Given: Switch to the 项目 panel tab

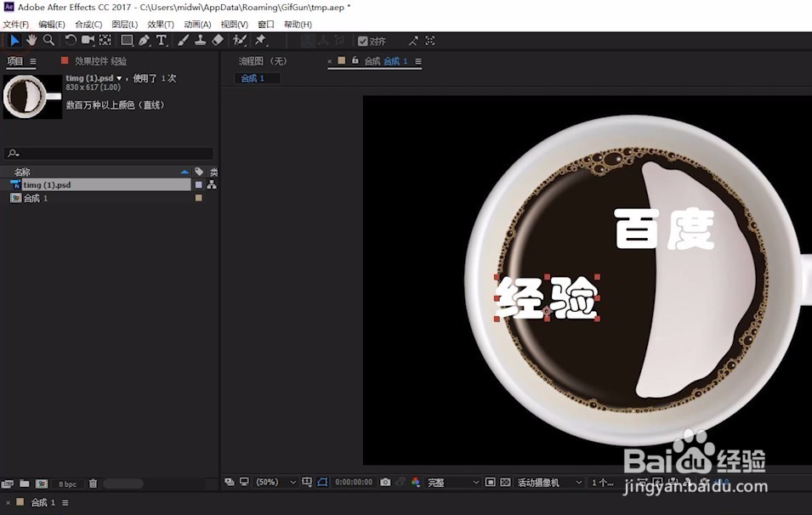Looking at the screenshot, I should [14, 61].
